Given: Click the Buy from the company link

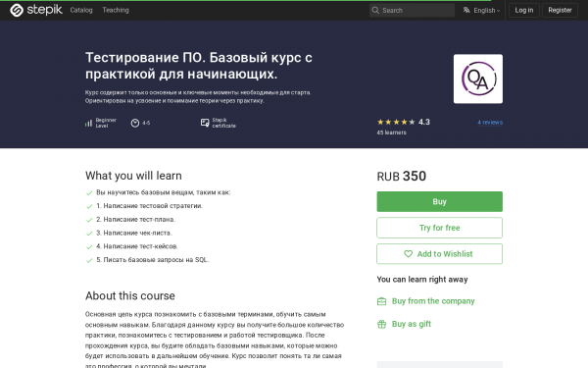Looking at the screenshot, I should [x=433, y=301].
